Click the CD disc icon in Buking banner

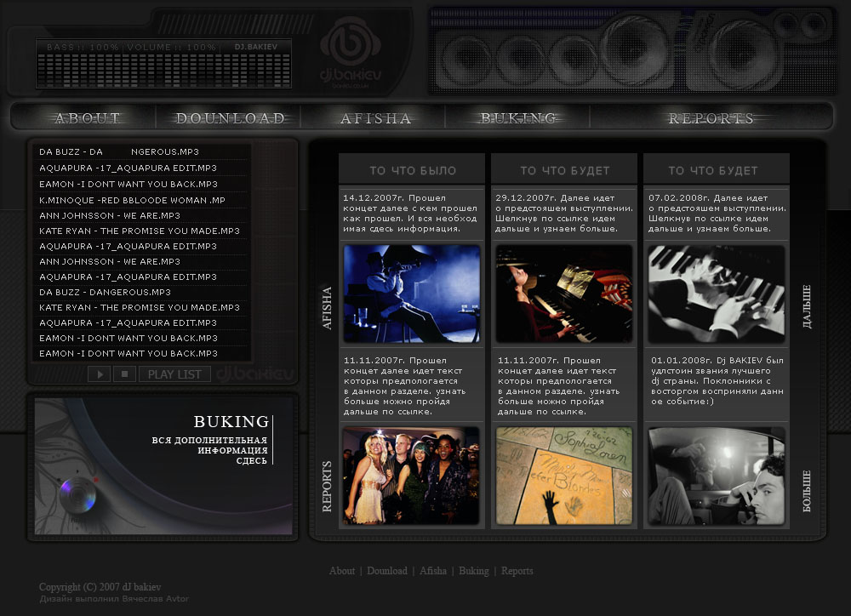click(78, 494)
